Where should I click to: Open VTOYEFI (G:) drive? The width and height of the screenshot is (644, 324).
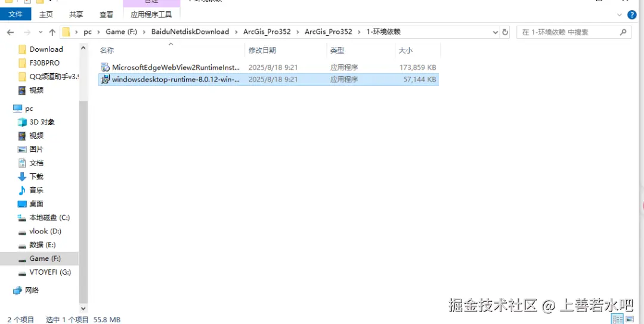click(50, 272)
